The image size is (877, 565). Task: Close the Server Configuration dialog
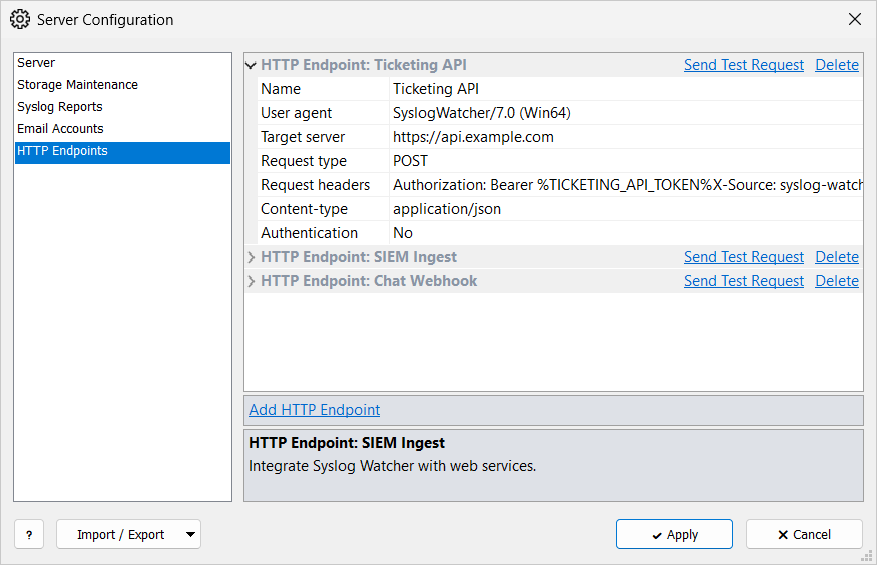pos(855,20)
